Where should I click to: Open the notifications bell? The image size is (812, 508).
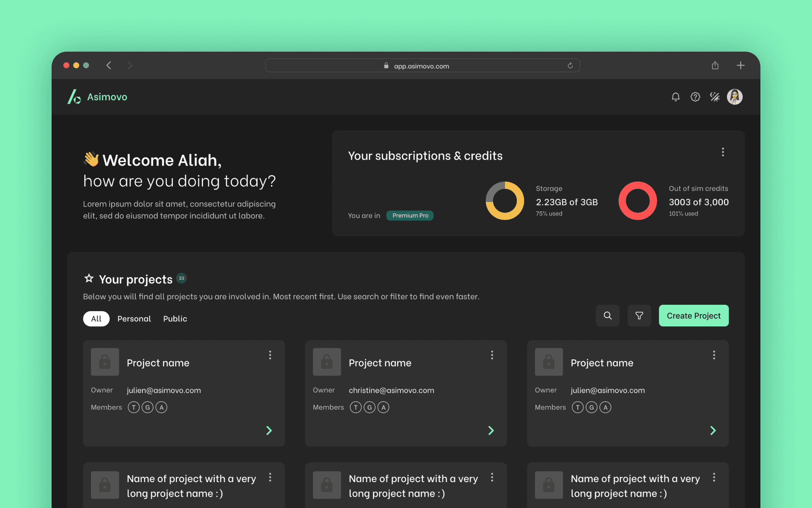[675, 97]
